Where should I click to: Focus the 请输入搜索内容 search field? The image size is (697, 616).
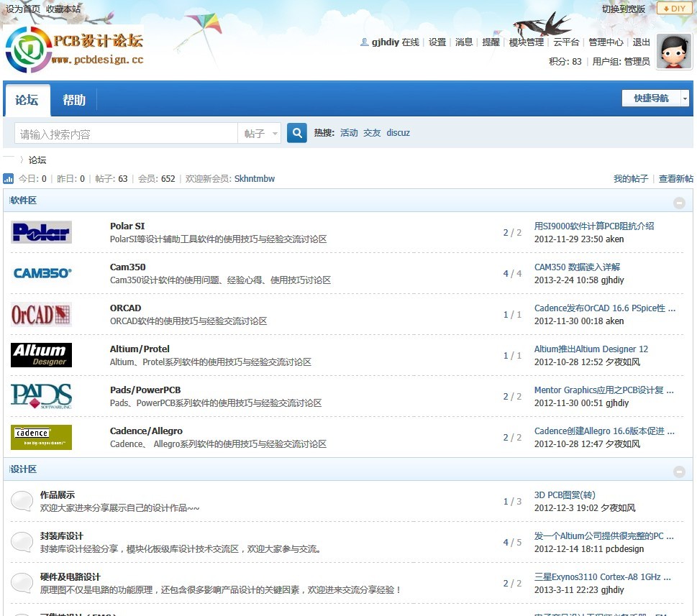click(x=127, y=133)
